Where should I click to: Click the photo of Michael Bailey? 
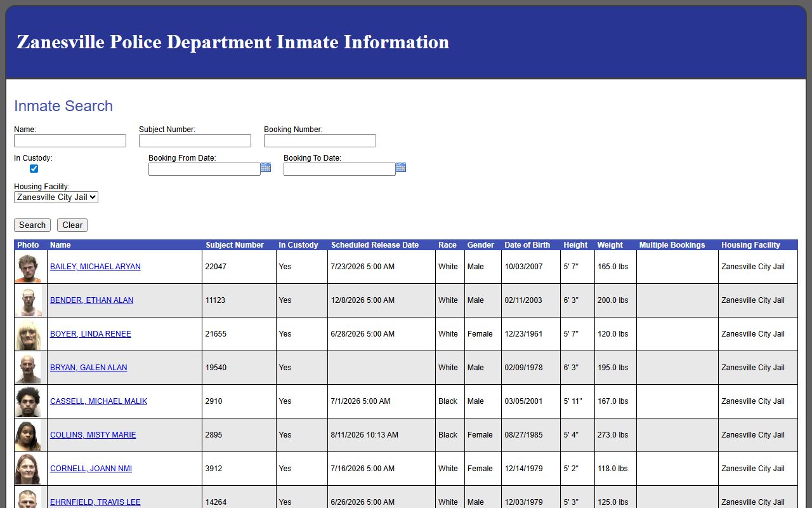(x=28, y=267)
